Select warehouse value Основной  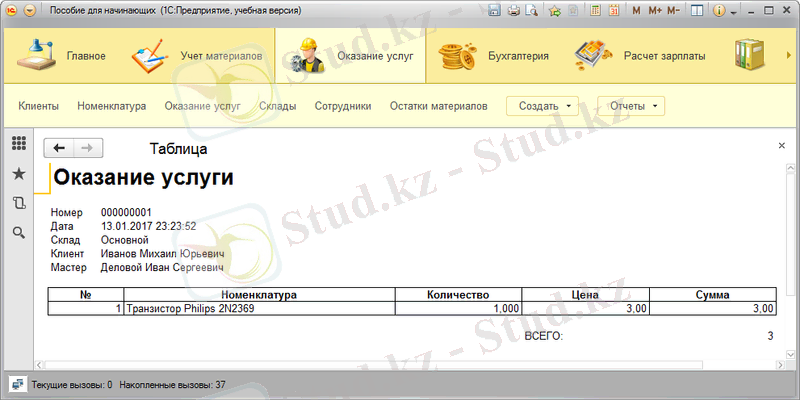(x=124, y=240)
